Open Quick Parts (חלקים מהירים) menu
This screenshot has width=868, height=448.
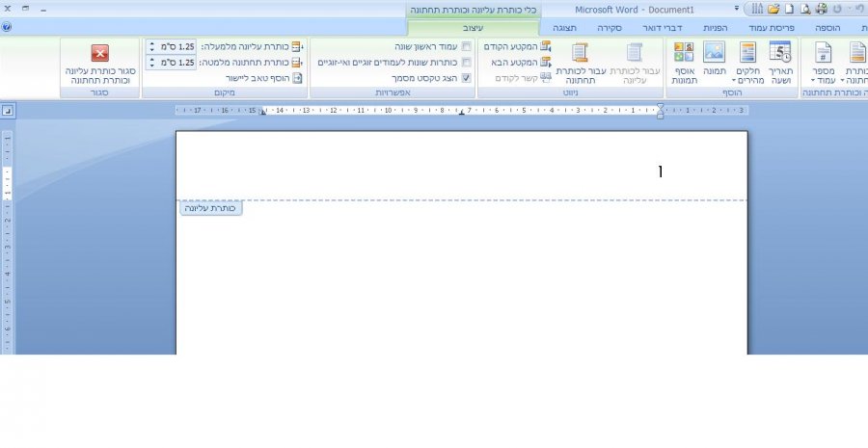[747, 63]
